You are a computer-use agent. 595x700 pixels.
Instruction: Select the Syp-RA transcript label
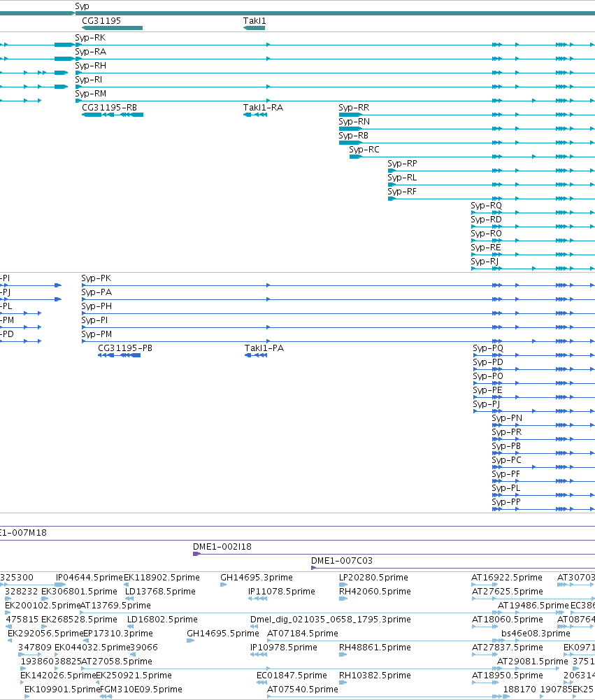[91, 52]
